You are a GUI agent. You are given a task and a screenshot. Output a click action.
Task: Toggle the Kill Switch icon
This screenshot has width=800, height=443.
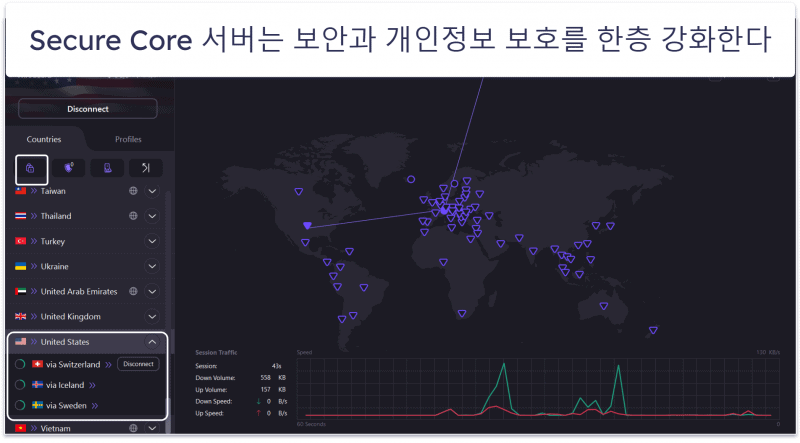(x=107, y=168)
